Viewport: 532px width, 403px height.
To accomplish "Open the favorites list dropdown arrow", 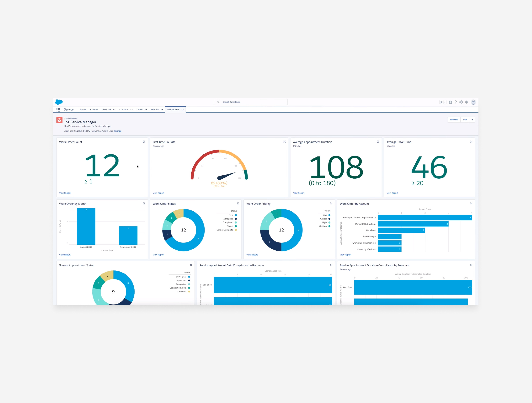I will coord(445,102).
